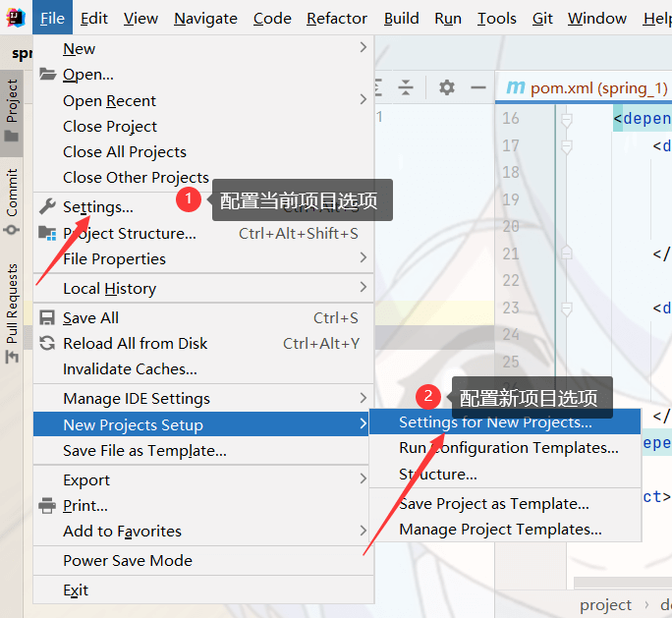This screenshot has height=618, width=672.
Task: Choose Save File as Template...
Action: pos(201,450)
